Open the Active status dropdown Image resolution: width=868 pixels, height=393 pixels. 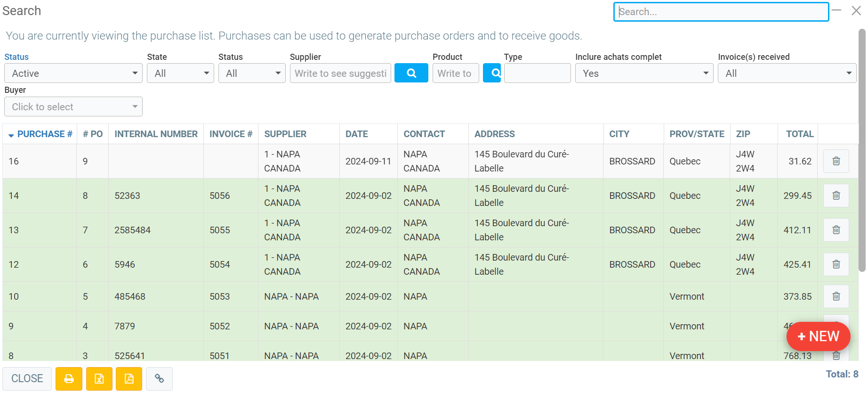coord(73,74)
